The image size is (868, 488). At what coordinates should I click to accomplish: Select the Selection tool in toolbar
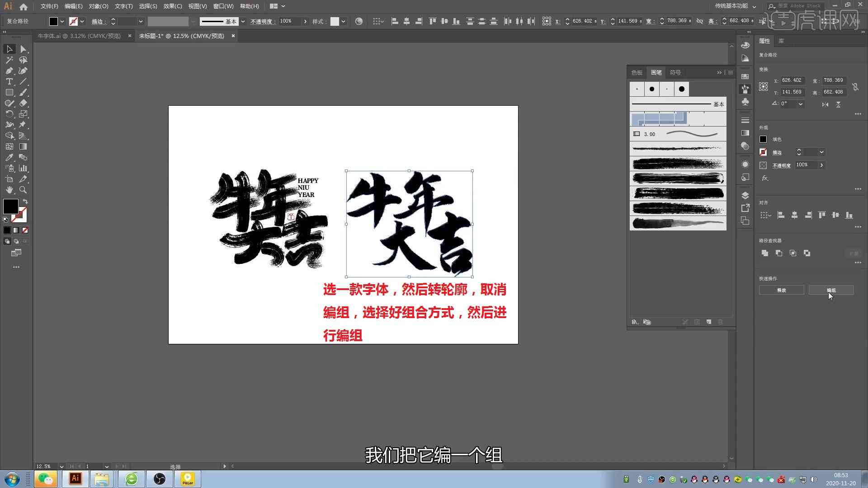pyautogui.click(x=9, y=49)
